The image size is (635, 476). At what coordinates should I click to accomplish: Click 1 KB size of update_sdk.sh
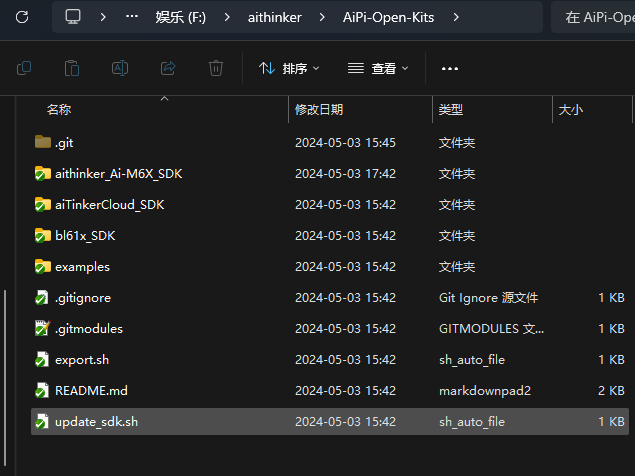pyautogui.click(x=611, y=422)
